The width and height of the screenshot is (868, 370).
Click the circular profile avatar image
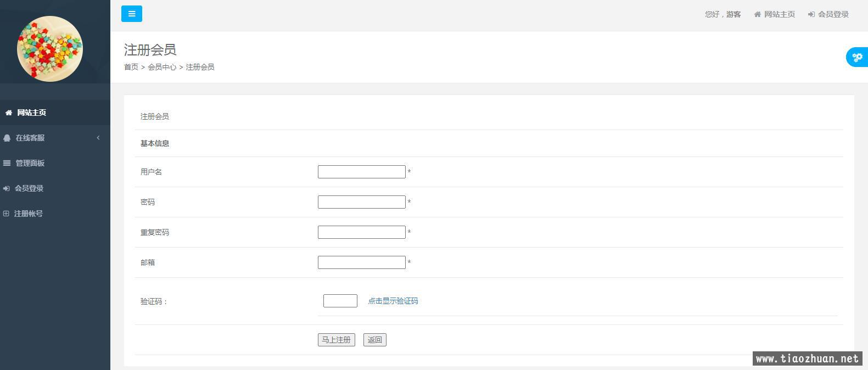pyautogui.click(x=50, y=48)
